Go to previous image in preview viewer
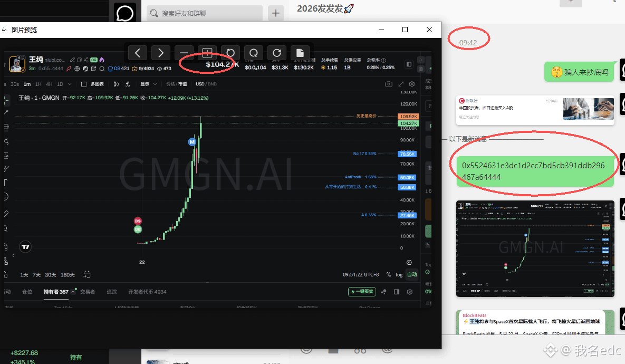 pyautogui.click(x=138, y=53)
